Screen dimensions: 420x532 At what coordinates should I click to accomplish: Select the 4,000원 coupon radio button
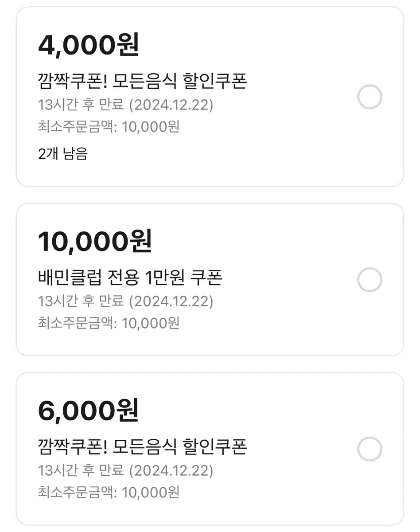click(369, 97)
